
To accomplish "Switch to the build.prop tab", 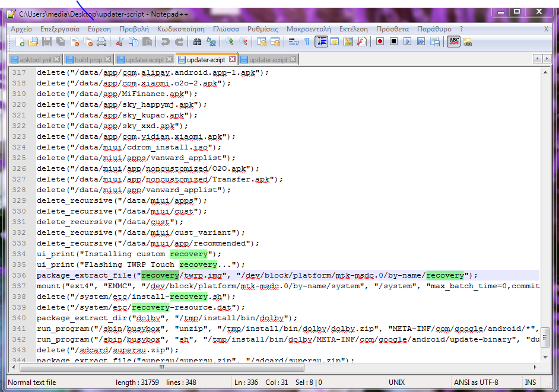I will pos(88,60).
